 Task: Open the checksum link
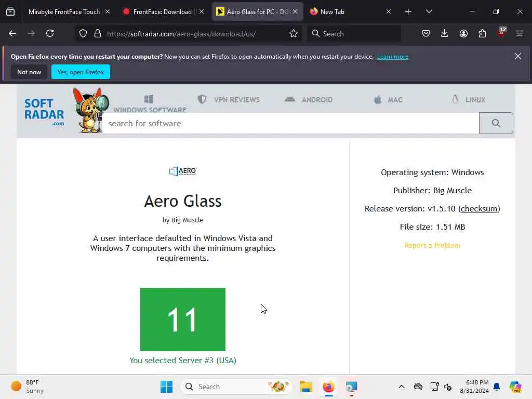point(479,209)
